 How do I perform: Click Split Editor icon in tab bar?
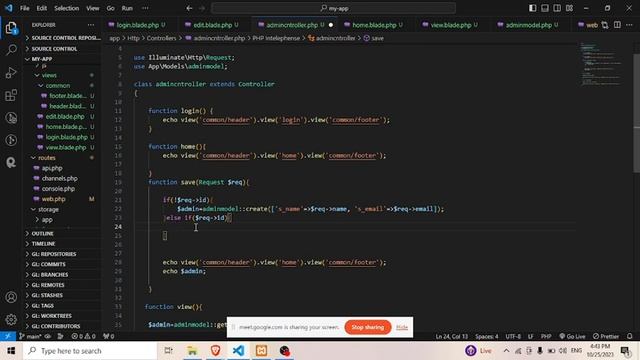click(617, 25)
